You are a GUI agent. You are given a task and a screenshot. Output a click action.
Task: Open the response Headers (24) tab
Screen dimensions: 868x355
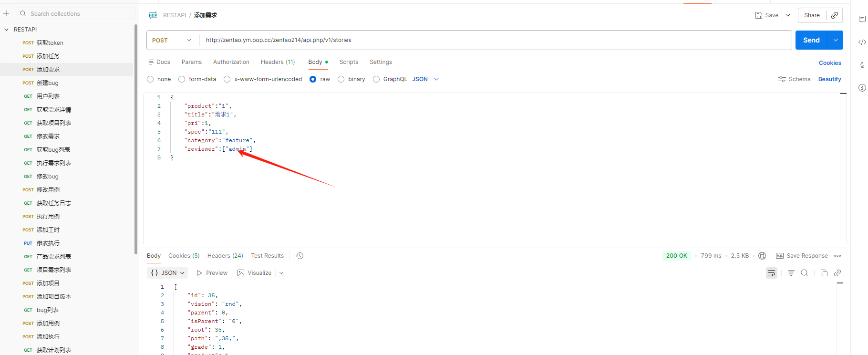point(225,256)
